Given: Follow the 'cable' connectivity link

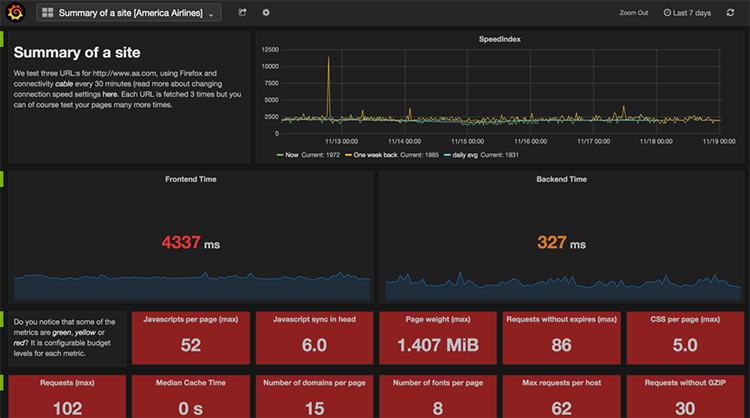Looking at the screenshot, I should tap(64, 84).
